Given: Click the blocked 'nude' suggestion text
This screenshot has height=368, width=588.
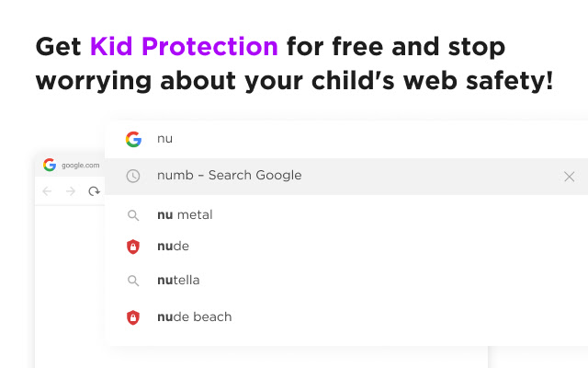Looking at the screenshot, I should click(174, 246).
